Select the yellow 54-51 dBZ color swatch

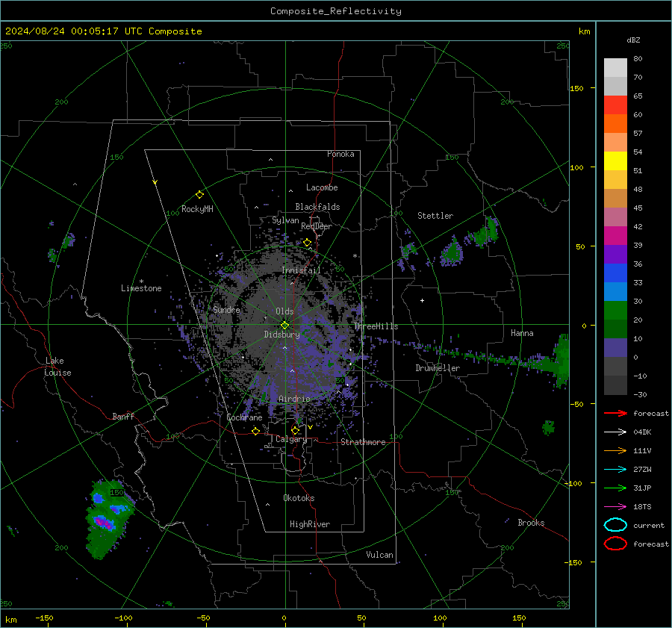[x=615, y=161]
